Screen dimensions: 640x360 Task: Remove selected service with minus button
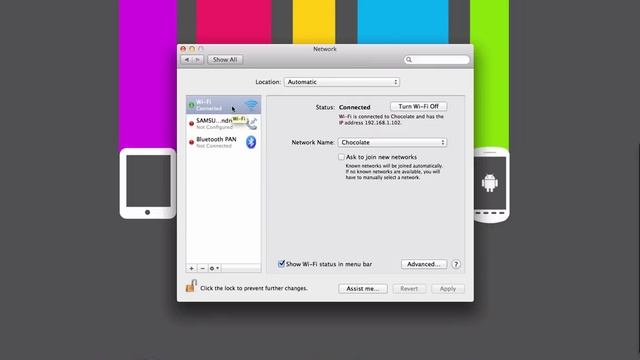(x=202, y=268)
